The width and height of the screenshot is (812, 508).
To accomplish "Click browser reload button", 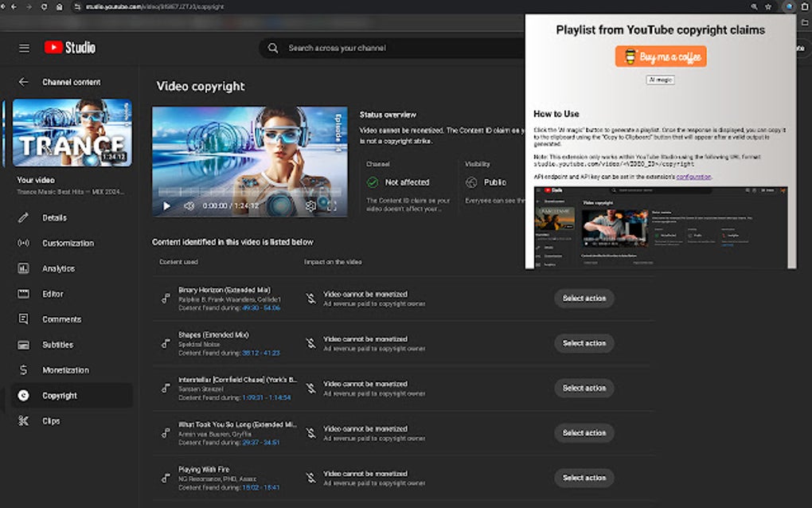I will [x=44, y=6].
